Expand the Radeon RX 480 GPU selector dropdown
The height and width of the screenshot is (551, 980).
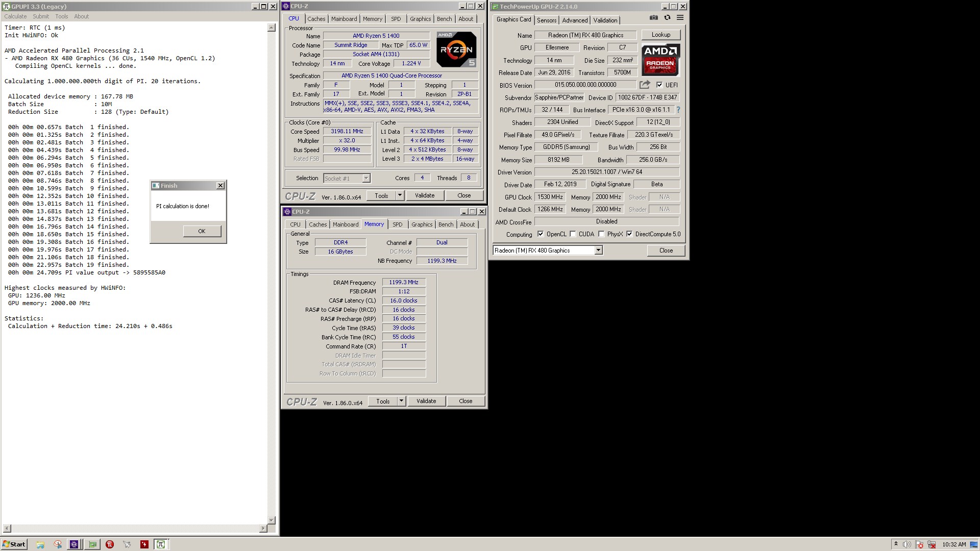point(598,250)
